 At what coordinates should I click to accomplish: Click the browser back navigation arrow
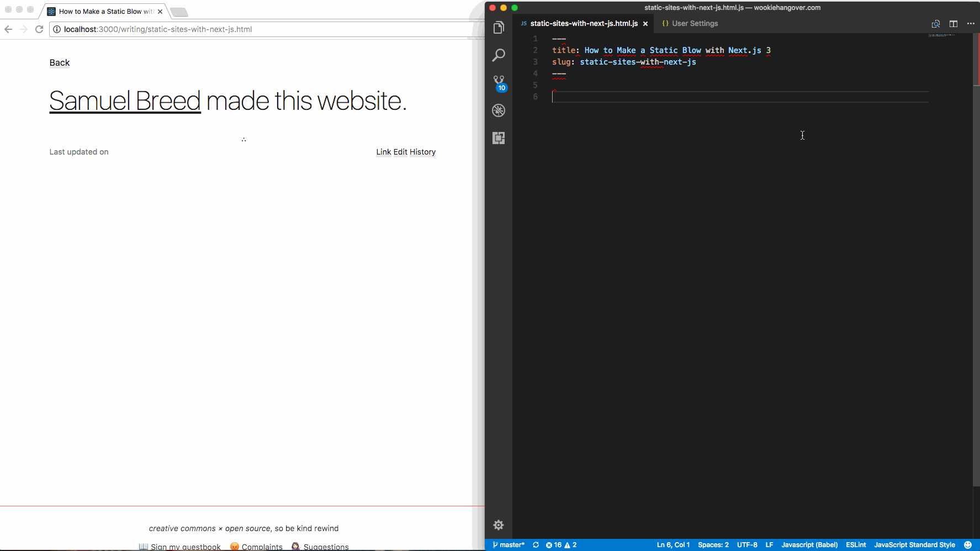[8, 29]
